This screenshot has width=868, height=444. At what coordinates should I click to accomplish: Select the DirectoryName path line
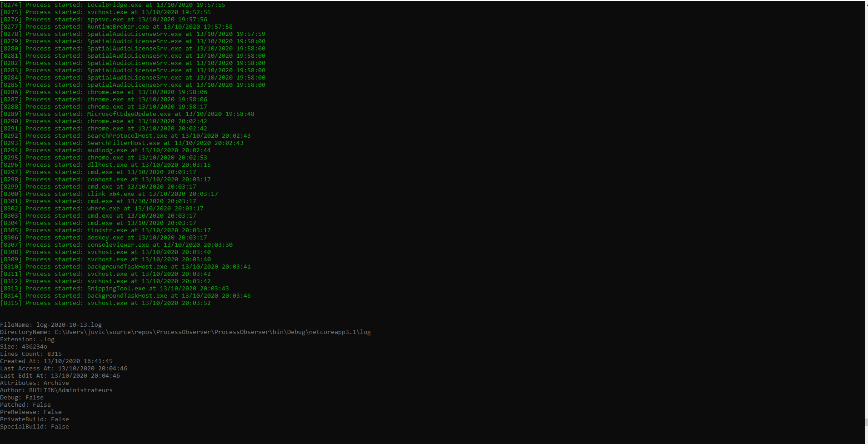[x=185, y=332]
